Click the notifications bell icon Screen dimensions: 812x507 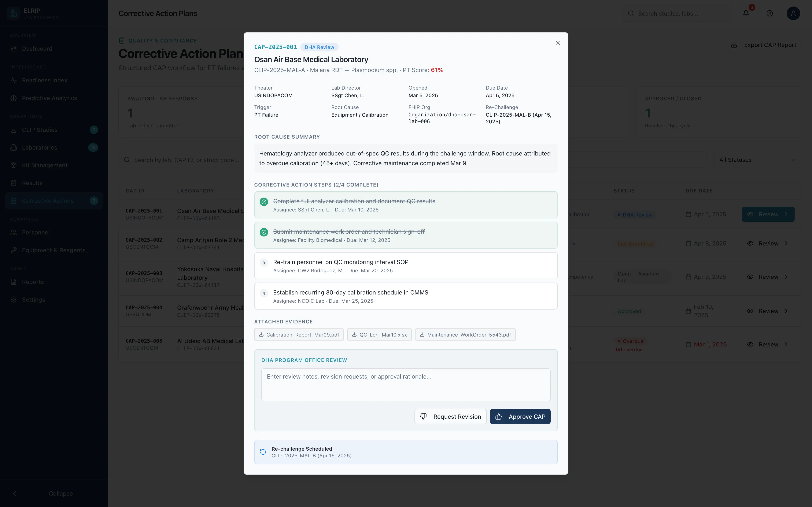pos(746,13)
